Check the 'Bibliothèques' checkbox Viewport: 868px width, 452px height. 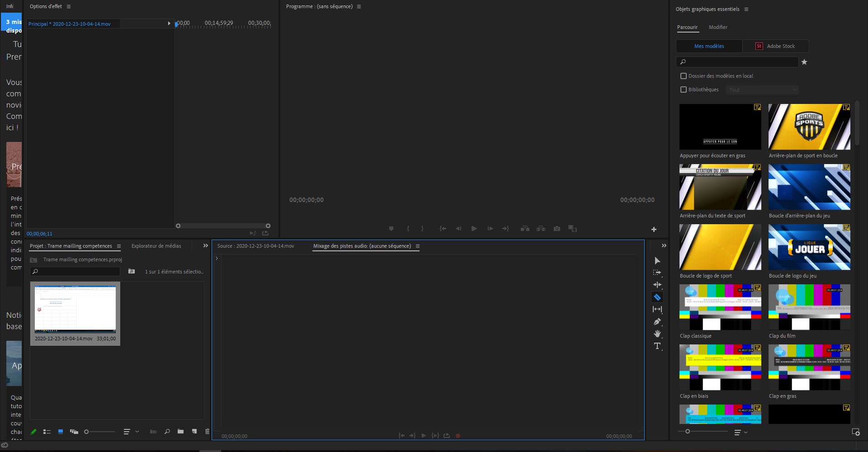pyautogui.click(x=684, y=89)
